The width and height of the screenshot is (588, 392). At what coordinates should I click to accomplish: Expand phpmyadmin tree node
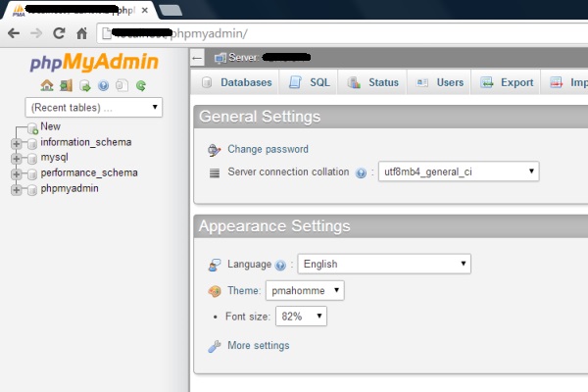click(16, 190)
